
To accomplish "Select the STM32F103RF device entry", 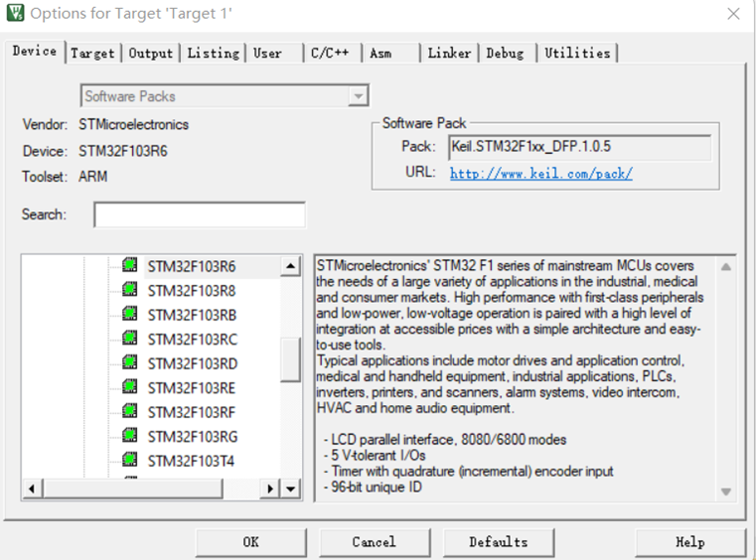I will point(192,412).
